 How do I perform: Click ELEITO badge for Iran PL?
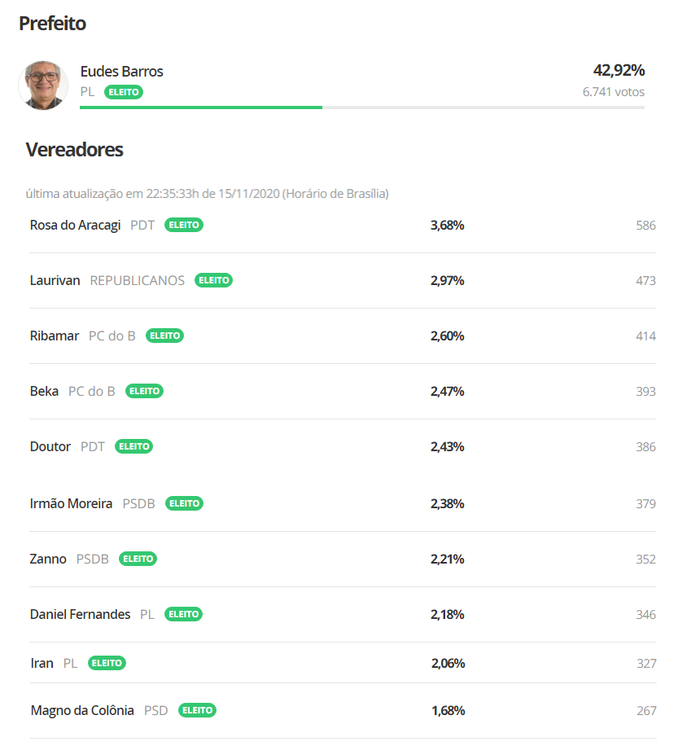(107, 663)
